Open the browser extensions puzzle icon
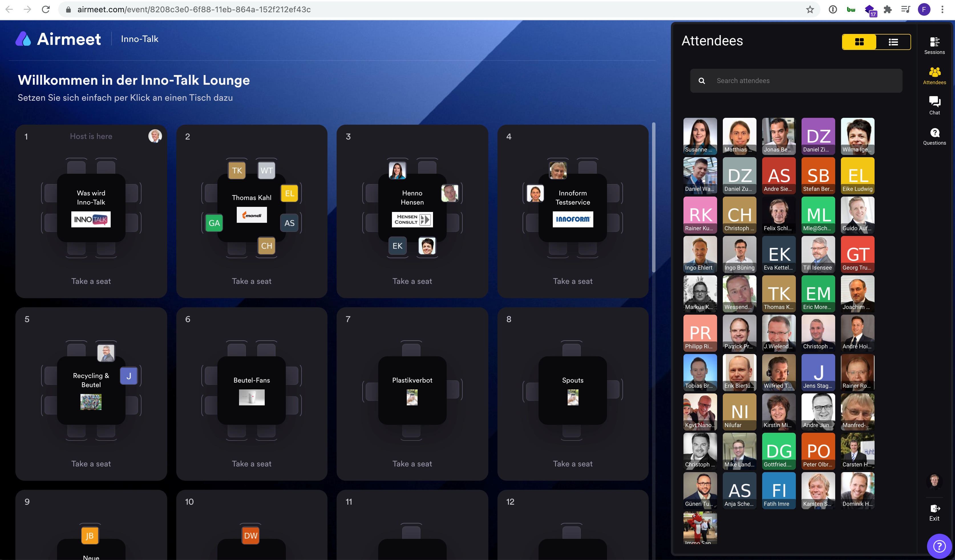 [888, 9]
